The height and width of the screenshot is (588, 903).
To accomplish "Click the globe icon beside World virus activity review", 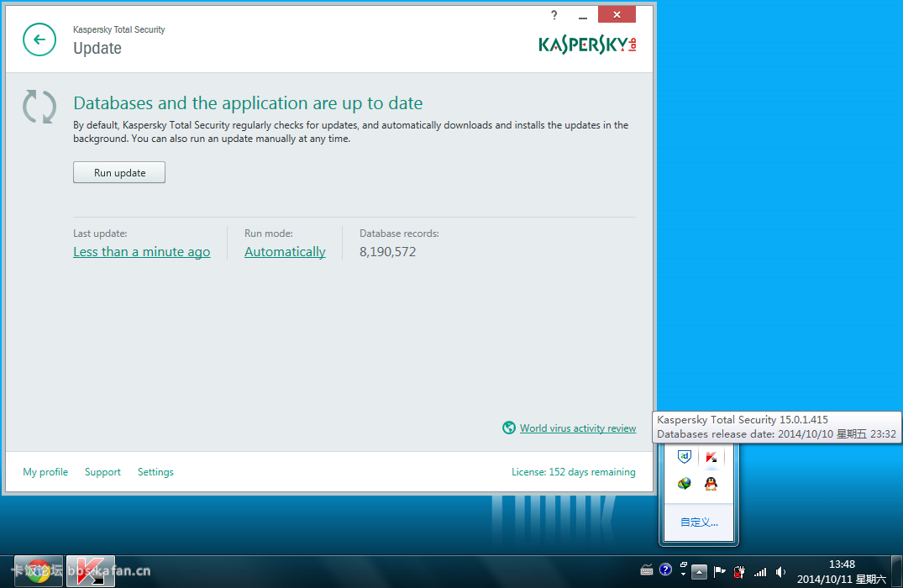I will (x=509, y=428).
